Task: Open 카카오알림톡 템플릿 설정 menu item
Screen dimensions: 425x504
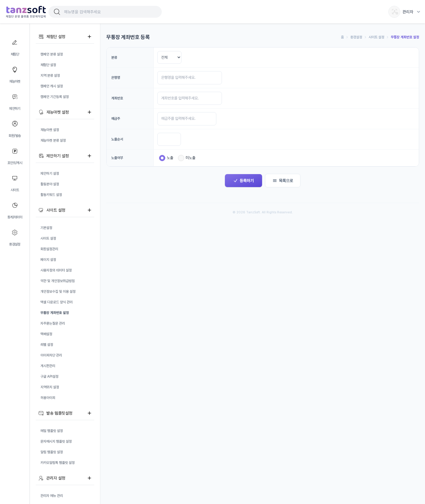Action: pyautogui.click(x=58, y=463)
